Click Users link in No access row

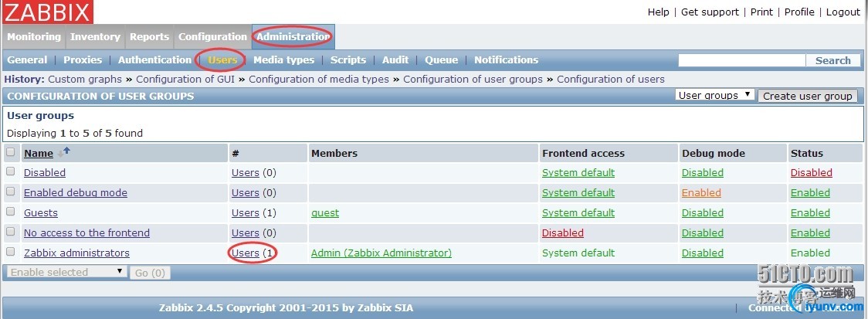[246, 232]
